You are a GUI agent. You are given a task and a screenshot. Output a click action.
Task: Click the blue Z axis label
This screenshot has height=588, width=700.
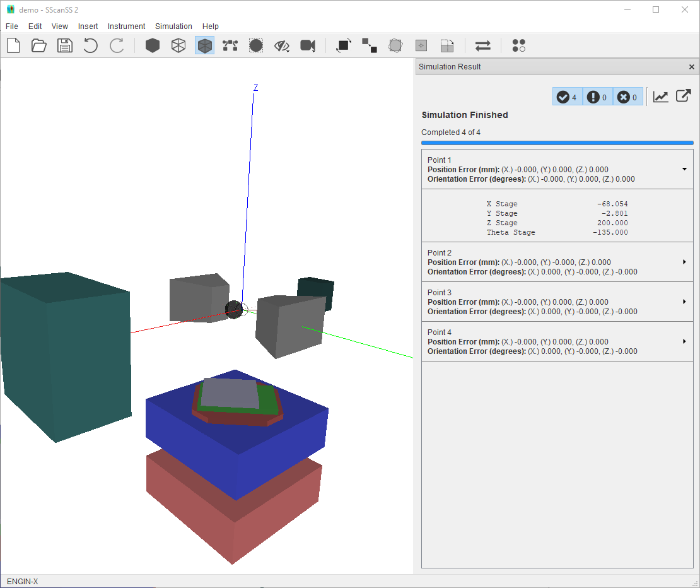(x=256, y=88)
